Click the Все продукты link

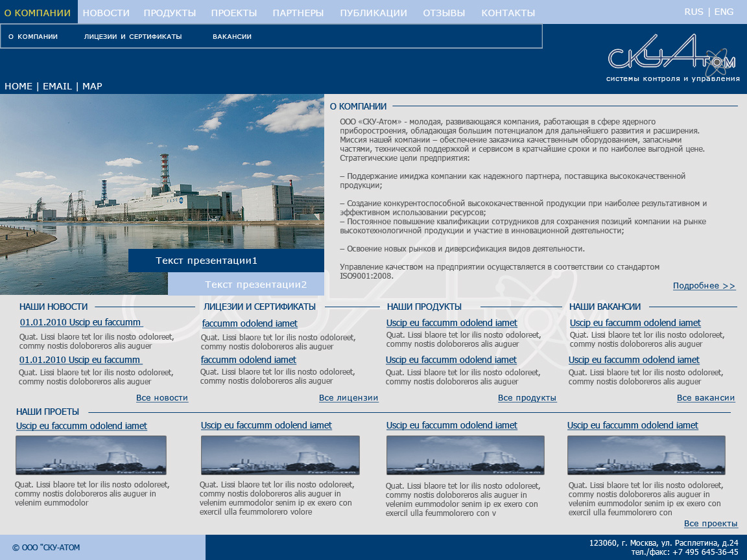click(527, 397)
